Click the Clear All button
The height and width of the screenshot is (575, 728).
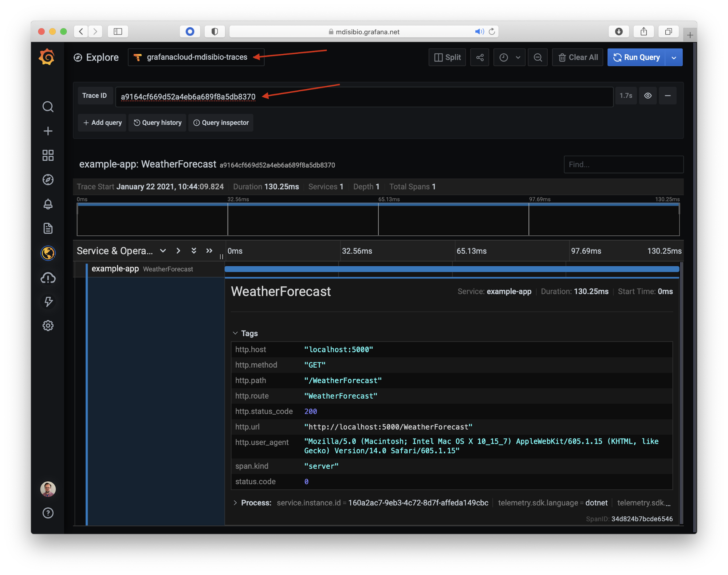(x=578, y=57)
